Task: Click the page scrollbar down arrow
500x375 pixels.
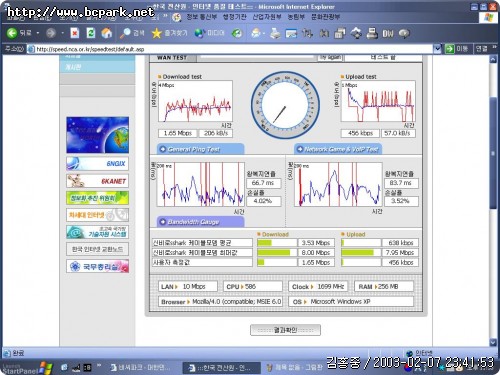Action: pyautogui.click(x=493, y=342)
